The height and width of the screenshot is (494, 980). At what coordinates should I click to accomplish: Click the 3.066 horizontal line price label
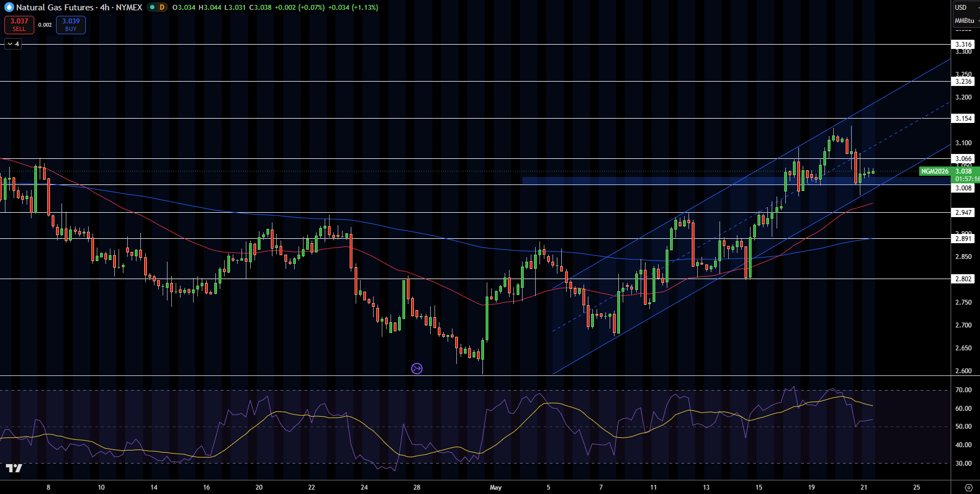(x=964, y=159)
